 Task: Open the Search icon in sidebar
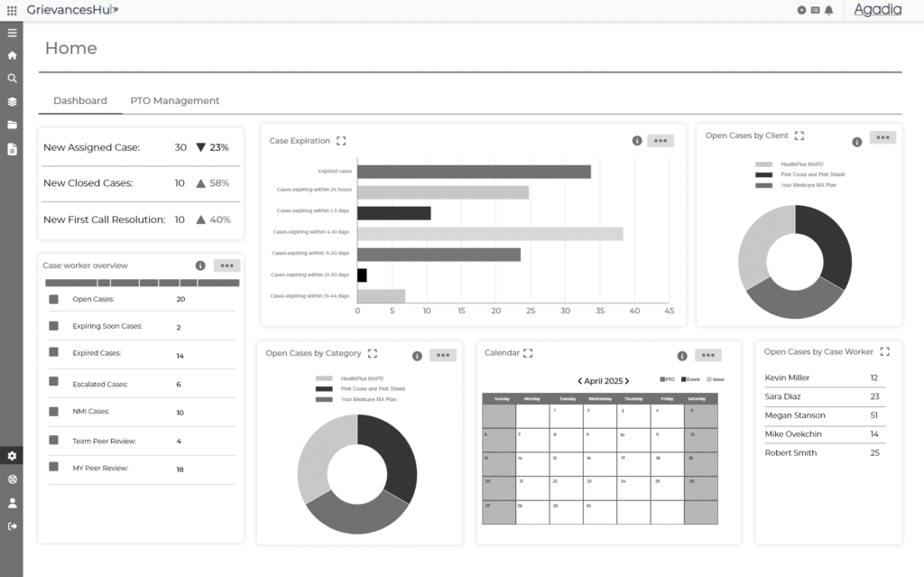pos(12,79)
